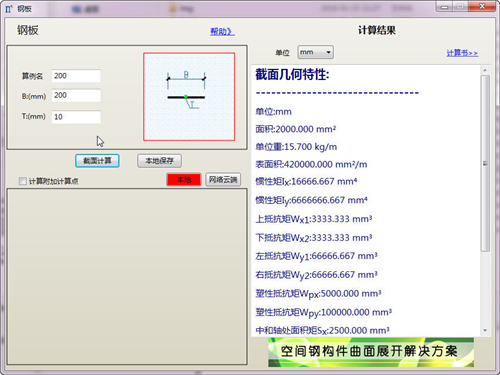The image size is (500, 375).
Task: Click the 截面几何特性 heading
Action: coord(292,74)
